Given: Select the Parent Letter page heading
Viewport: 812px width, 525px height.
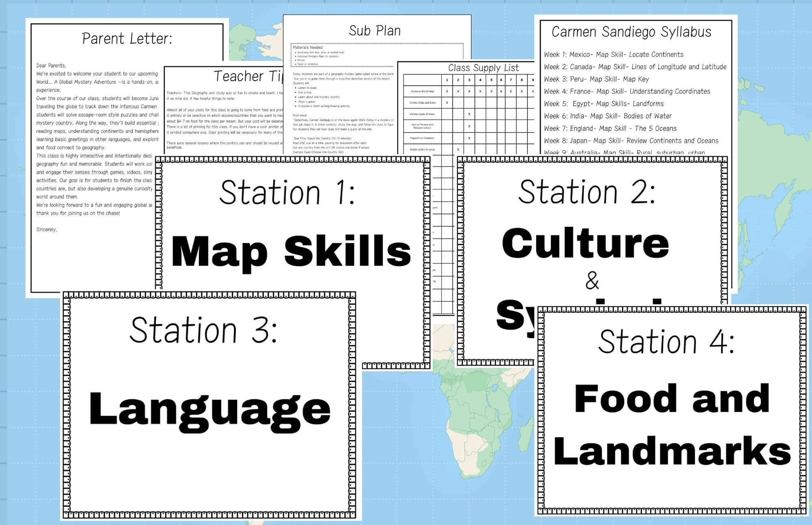Looking at the screenshot, I should (127, 39).
